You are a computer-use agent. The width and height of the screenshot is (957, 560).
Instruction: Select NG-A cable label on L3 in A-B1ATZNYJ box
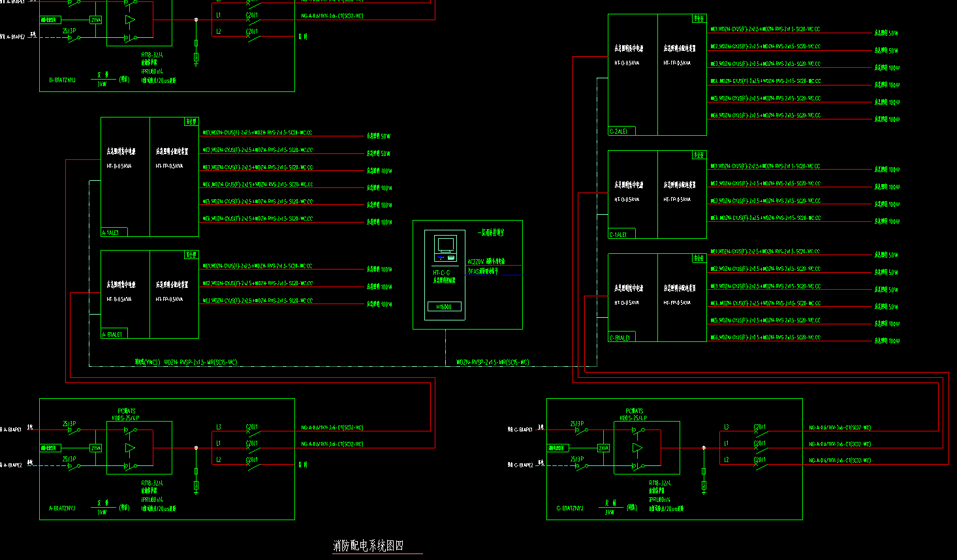332,428
